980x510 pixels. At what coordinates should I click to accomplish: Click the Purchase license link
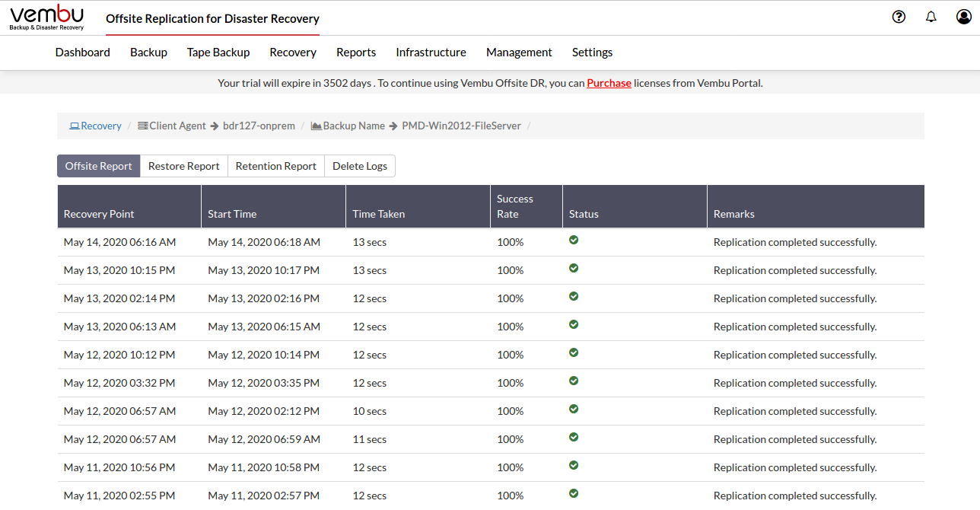coord(609,83)
